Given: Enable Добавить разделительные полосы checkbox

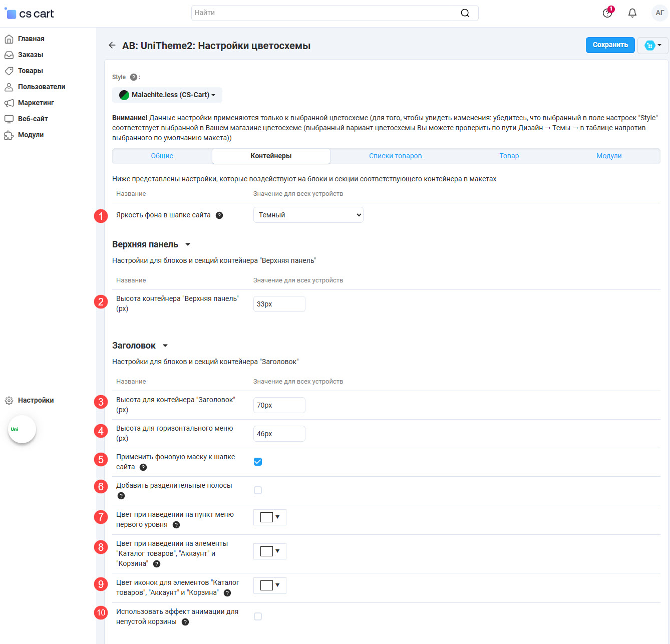Looking at the screenshot, I should (258, 490).
